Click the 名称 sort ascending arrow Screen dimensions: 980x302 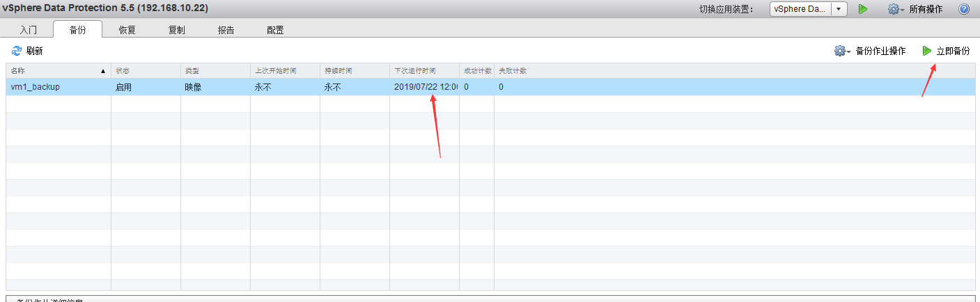tap(103, 71)
